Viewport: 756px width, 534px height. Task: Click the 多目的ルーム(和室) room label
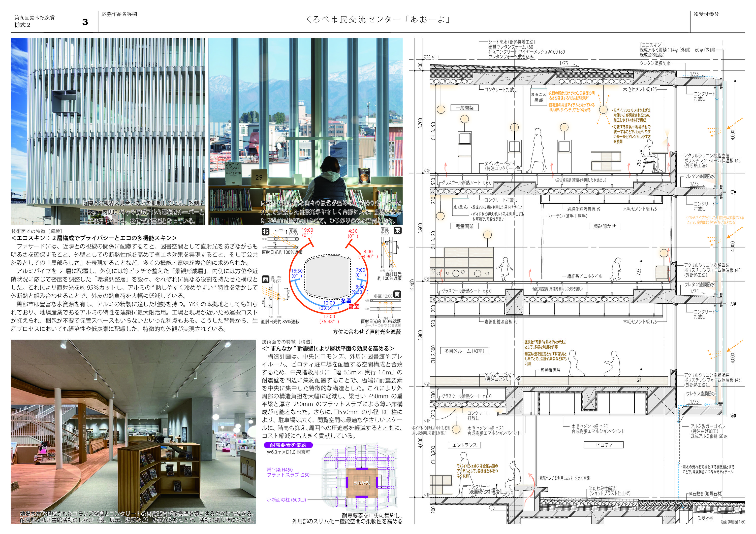coord(464,351)
